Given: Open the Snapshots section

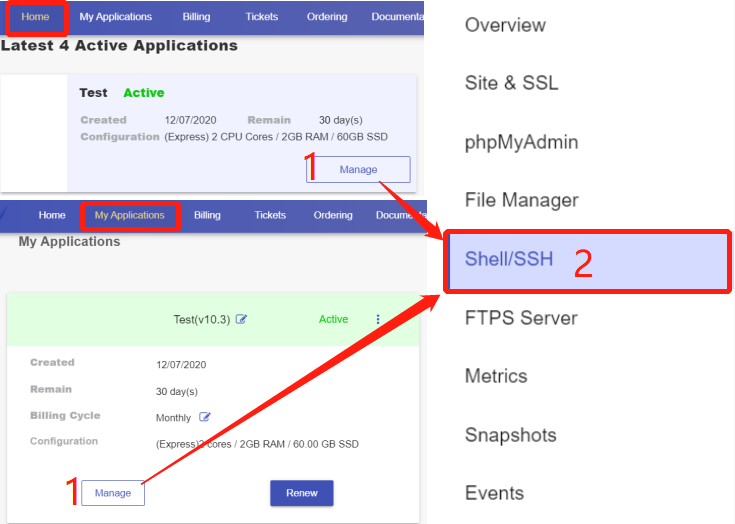Looking at the screenshot, I should pos(510,435).
